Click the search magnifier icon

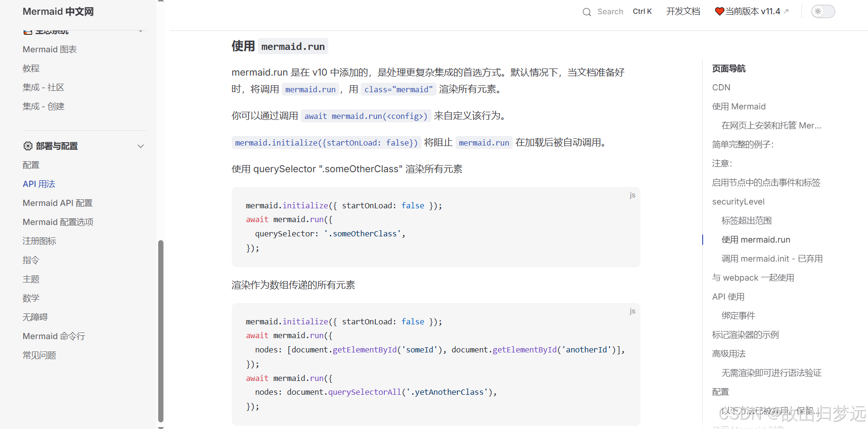click(x=587, y=12)
